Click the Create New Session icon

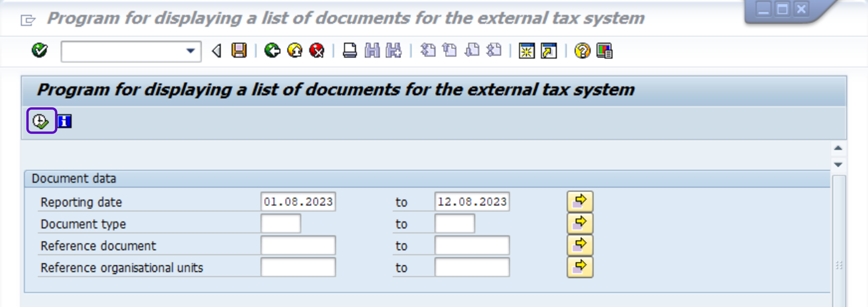point(527,51)
